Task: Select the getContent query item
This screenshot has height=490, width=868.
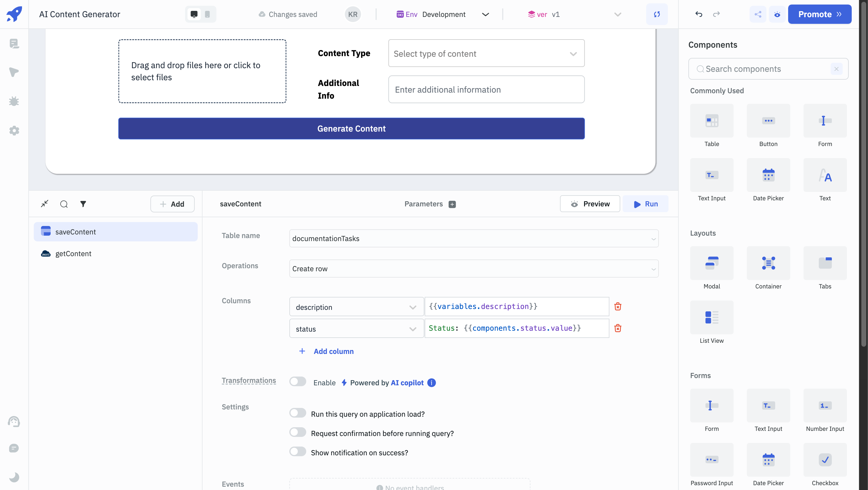Action: pos(73,253)
